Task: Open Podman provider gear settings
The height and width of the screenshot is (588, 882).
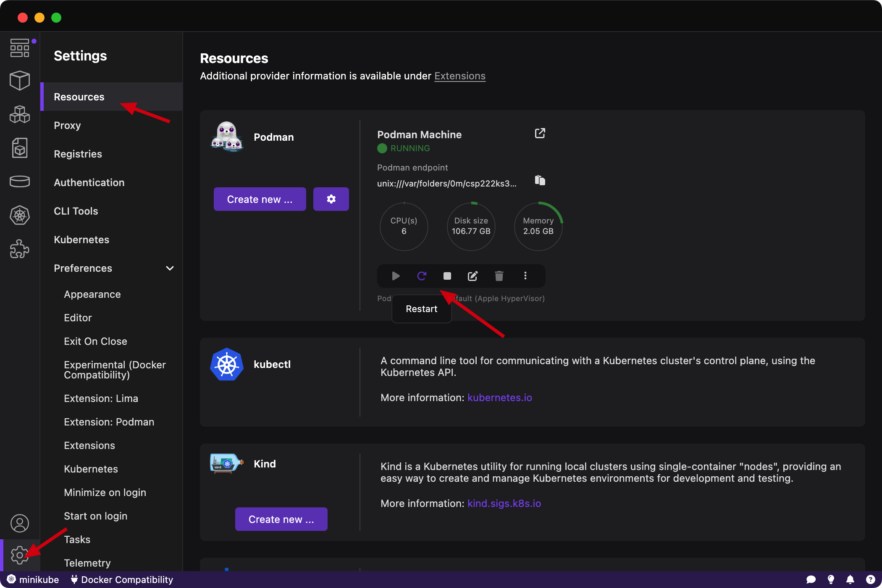Action: (331, 199)
